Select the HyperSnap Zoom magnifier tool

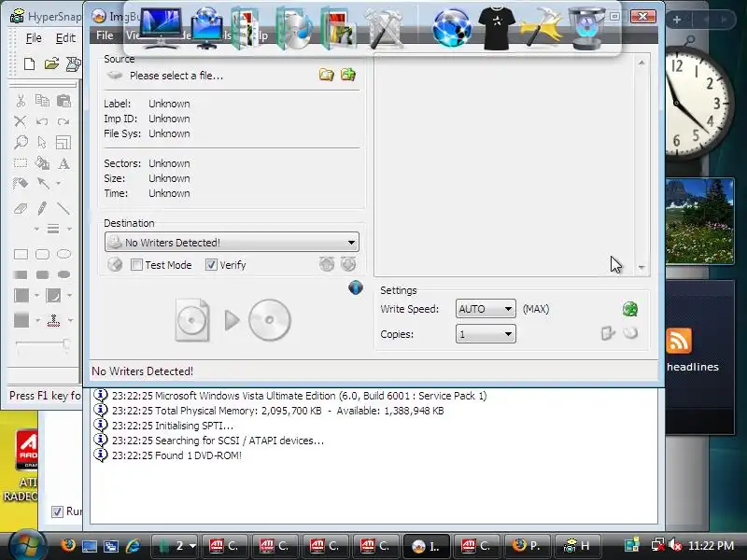(21, 142)
